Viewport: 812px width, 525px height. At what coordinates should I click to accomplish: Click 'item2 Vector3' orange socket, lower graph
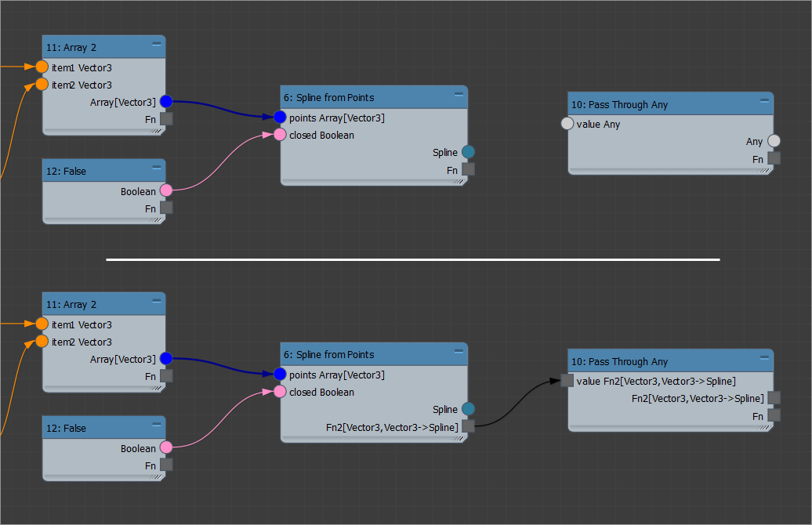click(42, 342)
